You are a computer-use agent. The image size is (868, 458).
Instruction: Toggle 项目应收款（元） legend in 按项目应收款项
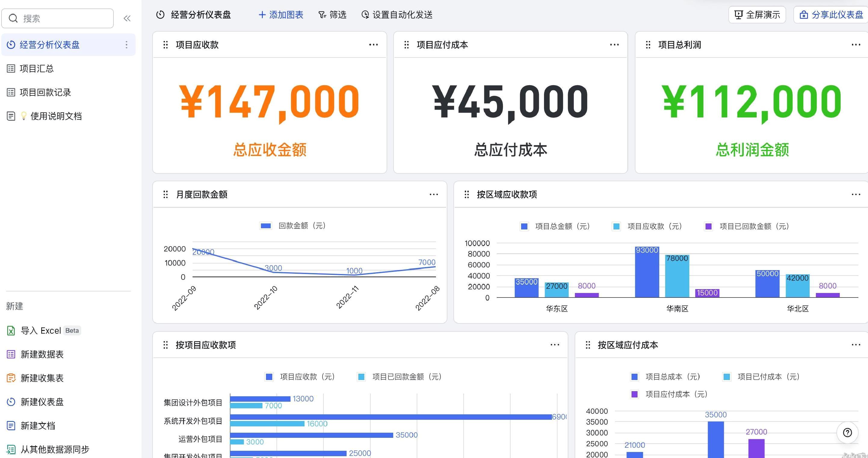point(300,377)
